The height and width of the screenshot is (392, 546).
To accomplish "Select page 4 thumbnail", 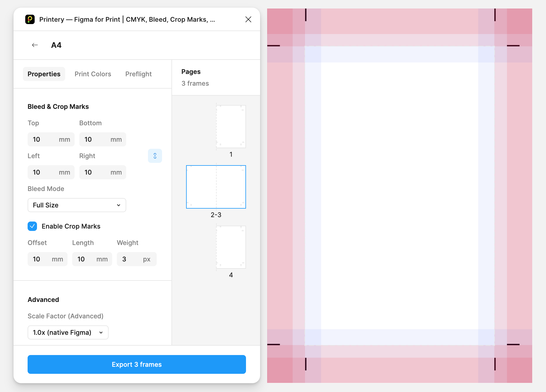I will tap(231, 247).
